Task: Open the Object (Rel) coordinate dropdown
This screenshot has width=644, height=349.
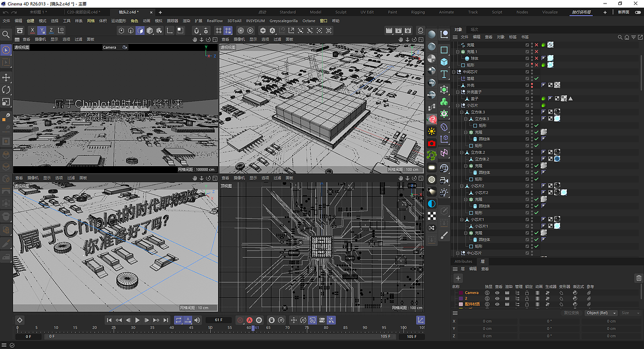Action: (x=601, y=313)
